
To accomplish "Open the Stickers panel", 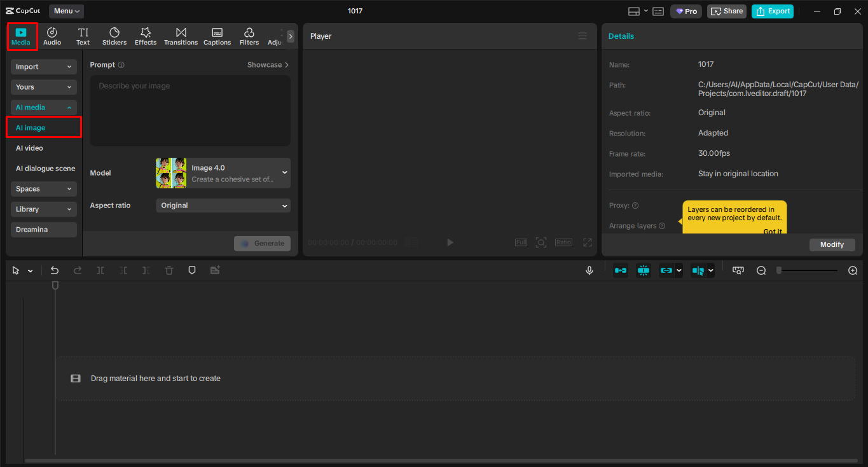I will (x=114, y=36).
